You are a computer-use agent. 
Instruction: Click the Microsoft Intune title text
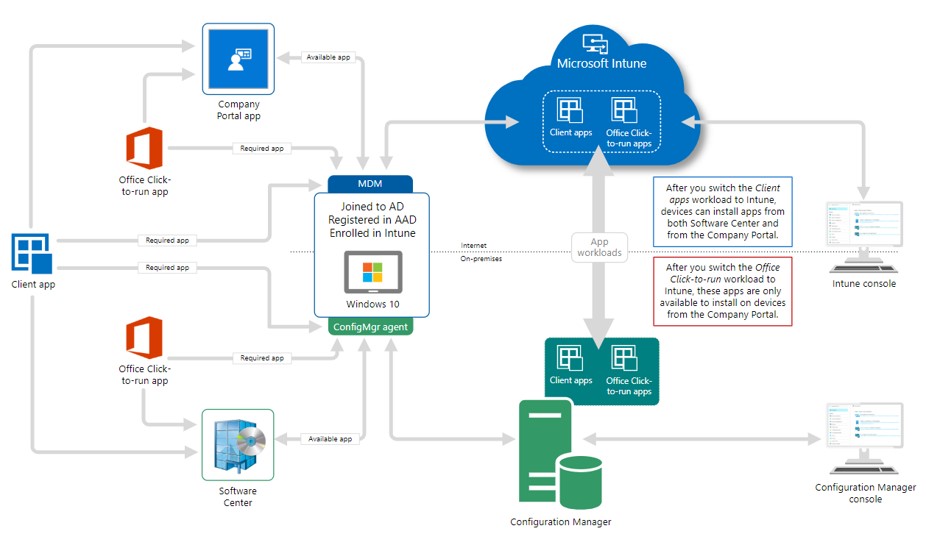[x=602, y=64]
